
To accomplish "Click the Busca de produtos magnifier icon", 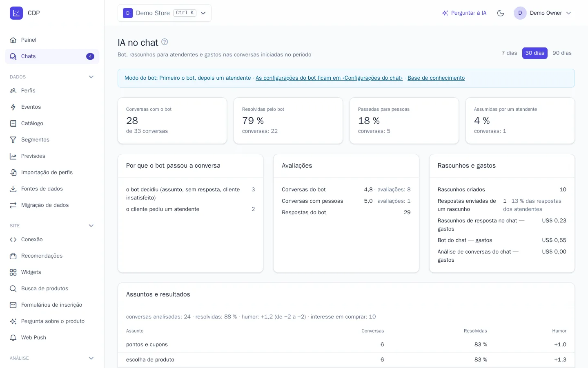I will (13, 289).
